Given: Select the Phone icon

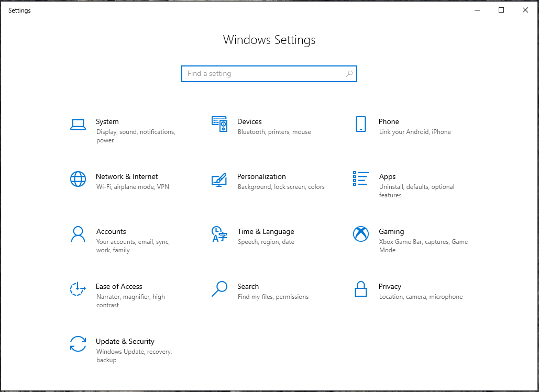Looking at the screenshot, I should click(360, 125).
